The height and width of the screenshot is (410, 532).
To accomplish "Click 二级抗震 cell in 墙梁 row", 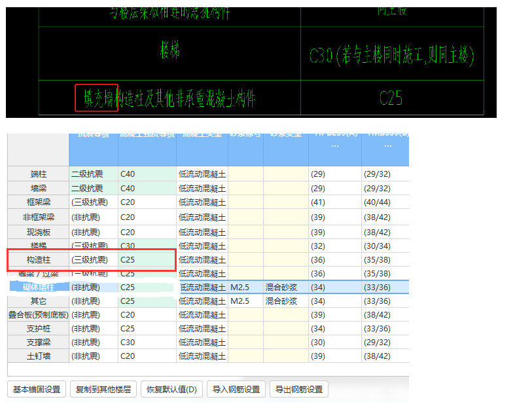I will (94, 188).
